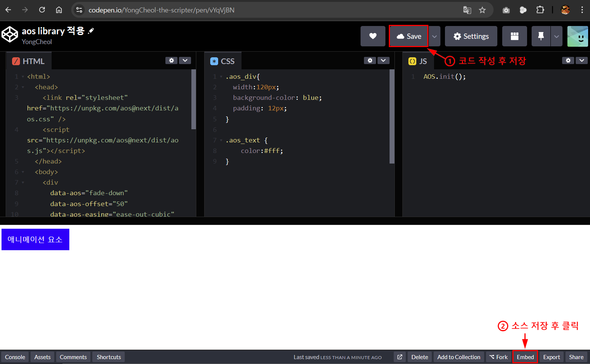Expand the pin options dropdown arrow
Viewport: 590px width, 364px height.
[x=556, y=36]
